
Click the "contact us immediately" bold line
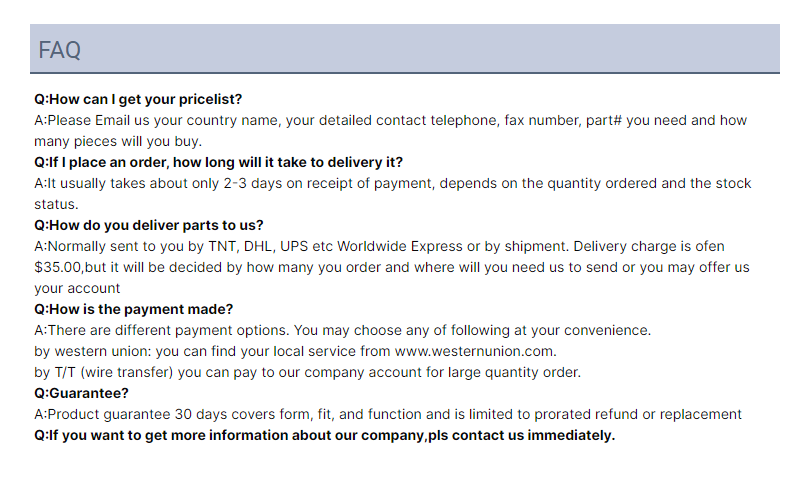pyautogui.click(x=324, y=435)
